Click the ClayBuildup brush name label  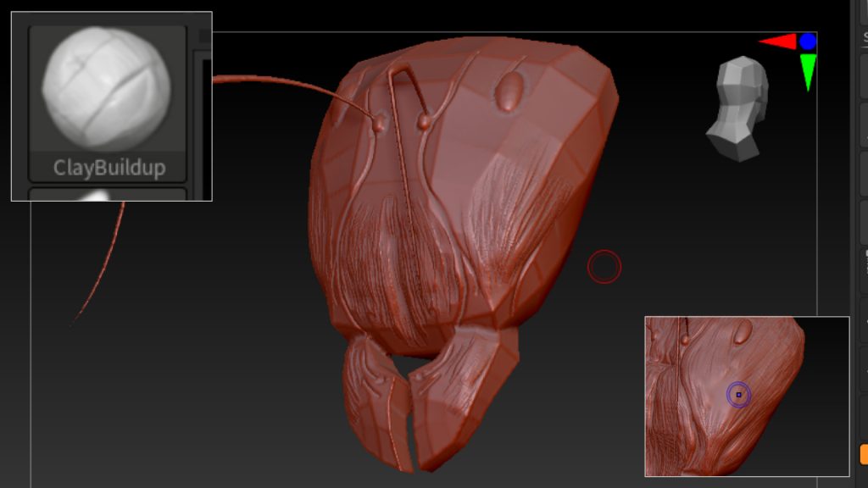pyautogui.click(x=109, y=168)
